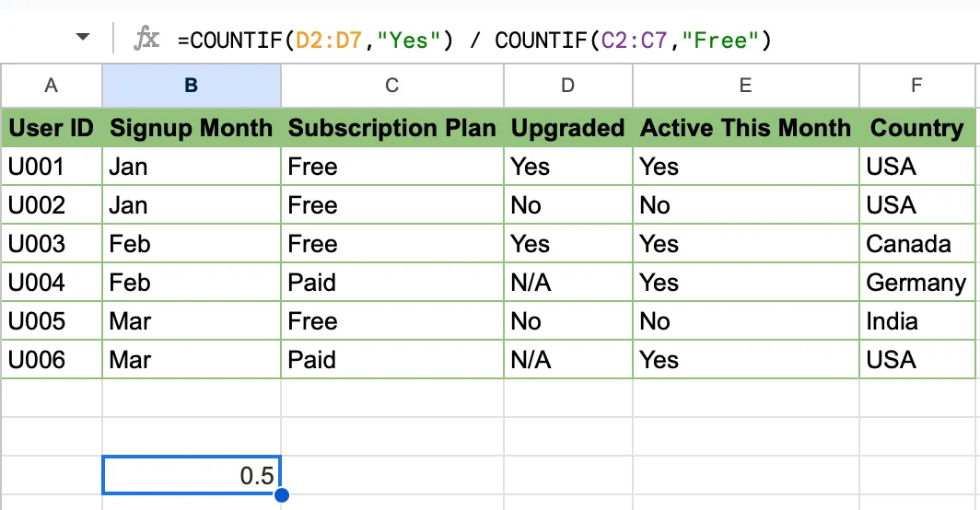Select the highlighted column B header
980x510 pixels.
[x=192, y=86]
